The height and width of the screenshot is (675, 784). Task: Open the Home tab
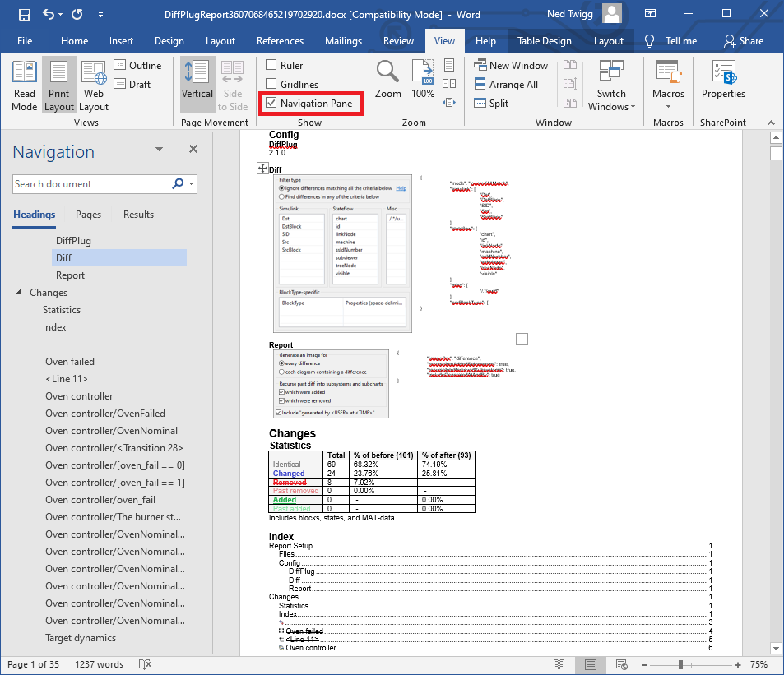[x=75, y=41]
